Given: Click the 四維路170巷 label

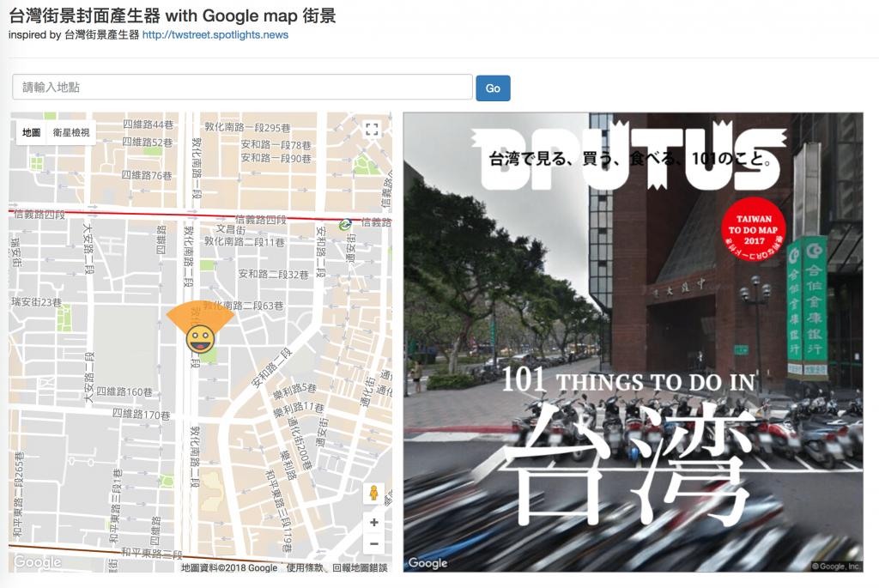Looking at the screenshot, I should pyautogui.click(x=142, y=415).
